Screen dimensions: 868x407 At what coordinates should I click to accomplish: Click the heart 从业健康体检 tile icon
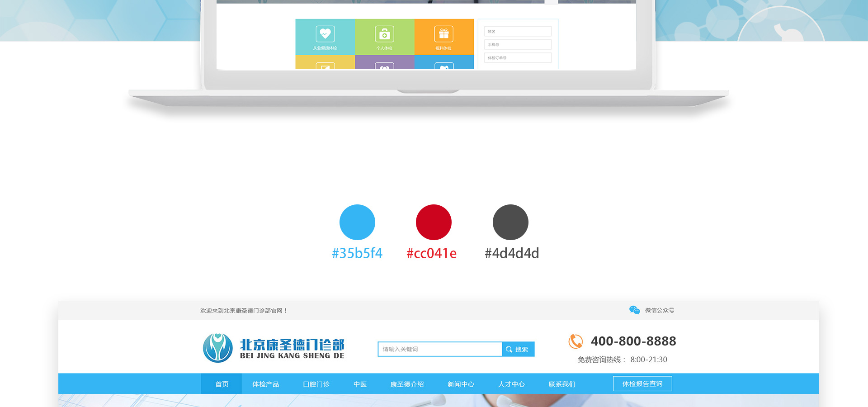tap(325, 34)
